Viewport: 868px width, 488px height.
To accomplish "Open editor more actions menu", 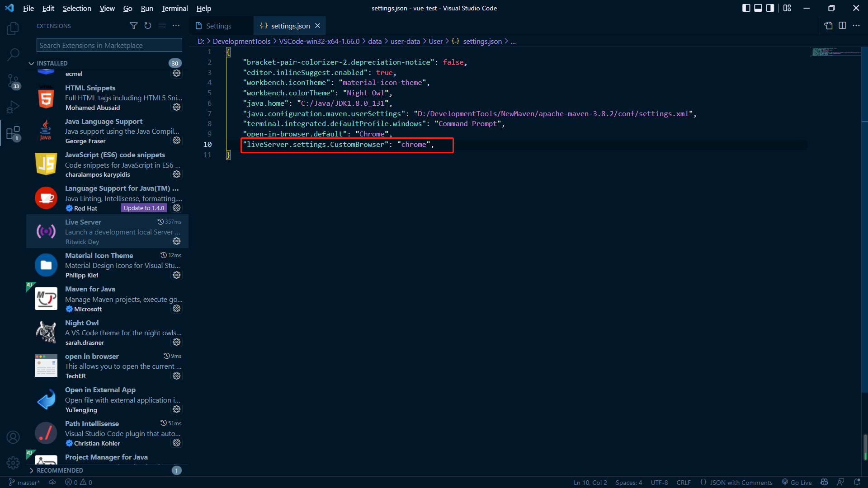I will (x=856, y=26).
